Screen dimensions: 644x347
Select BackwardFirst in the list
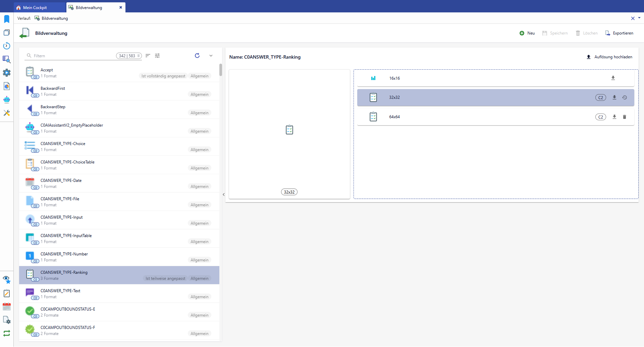coord(119,91)
